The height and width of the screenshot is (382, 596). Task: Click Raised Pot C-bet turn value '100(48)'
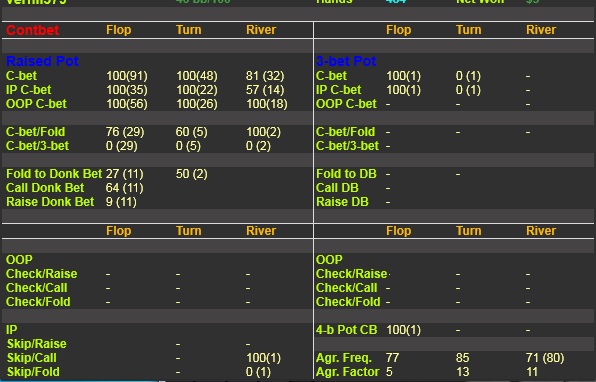pos(197,76)
